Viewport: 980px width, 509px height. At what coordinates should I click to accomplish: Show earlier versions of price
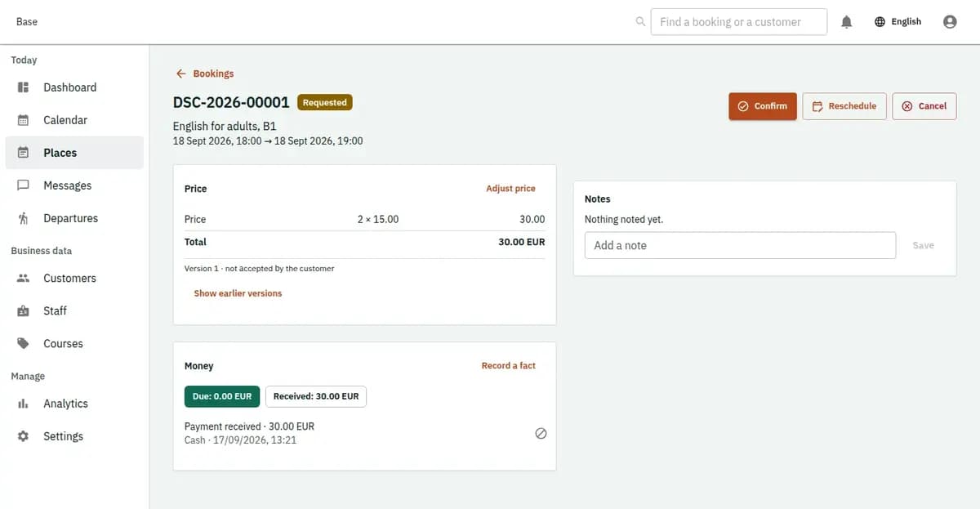click(238, 293)
